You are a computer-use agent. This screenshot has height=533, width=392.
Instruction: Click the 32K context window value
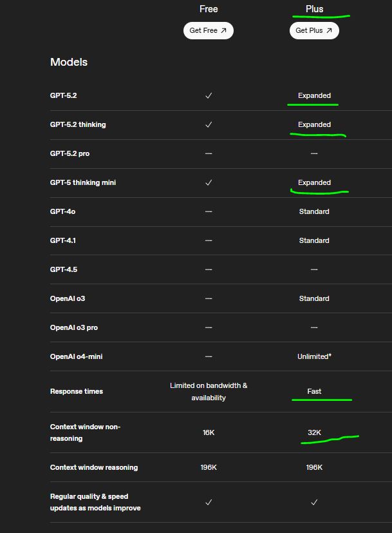click(314, 432)
